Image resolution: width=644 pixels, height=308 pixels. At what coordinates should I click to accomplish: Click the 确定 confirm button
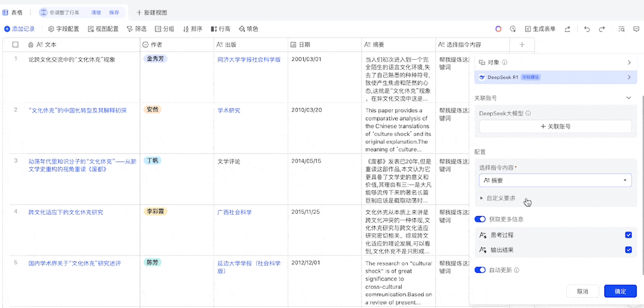[x=620, y=291]
